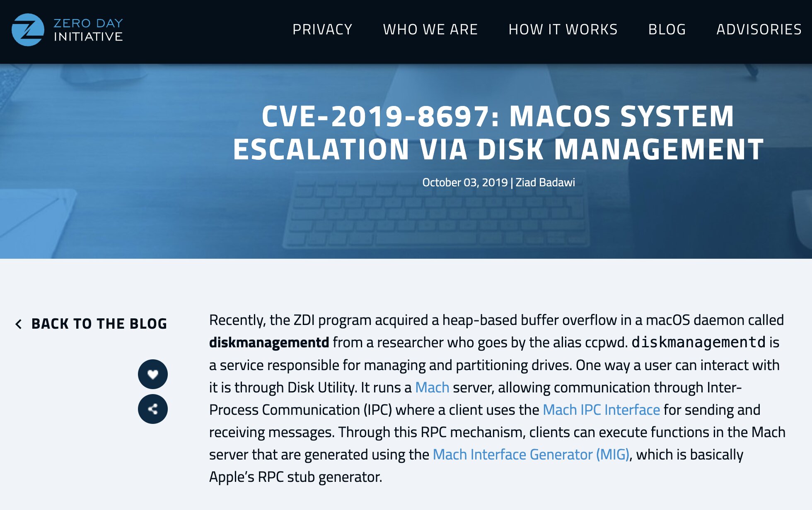Click the Zero Day Initiative logo text
The width and height of the screenshot is (812, 510).
click(x=88, y=30)
